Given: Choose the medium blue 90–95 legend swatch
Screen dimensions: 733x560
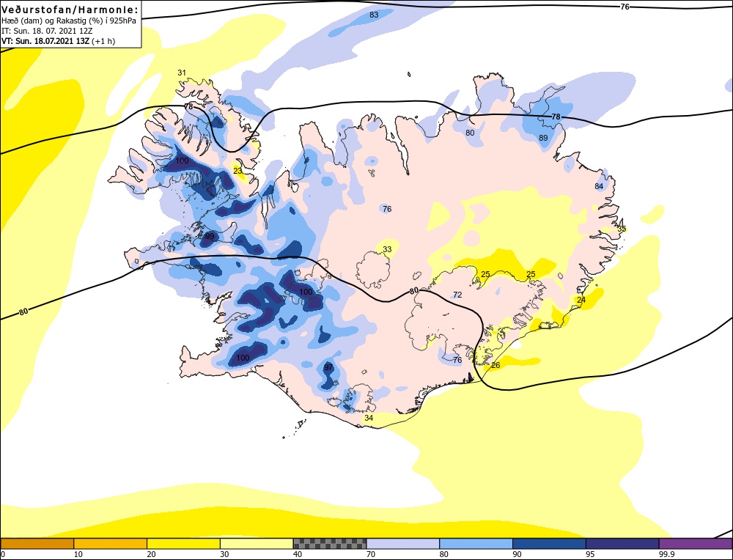Looking at the screenshot, I should coord(549,543).
